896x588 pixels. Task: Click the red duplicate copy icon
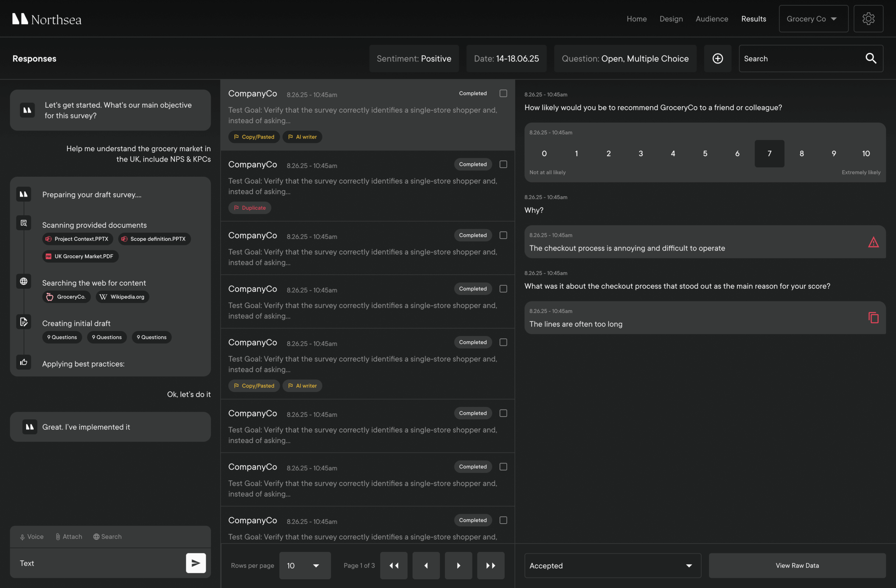(x=873, y=318)
